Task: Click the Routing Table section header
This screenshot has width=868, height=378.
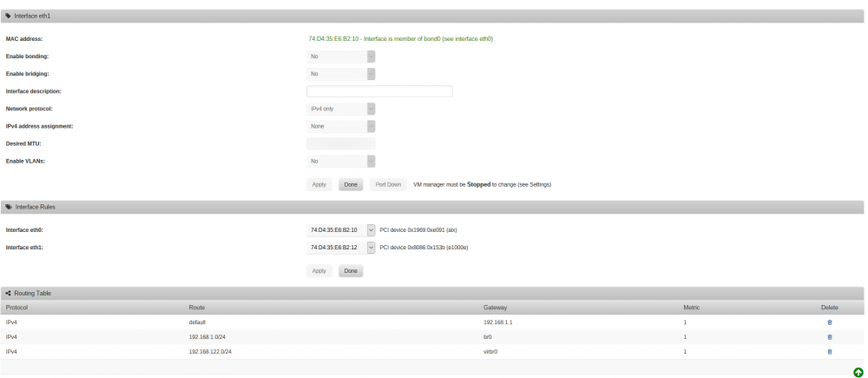Action: pyautogui.click(x=432, y=293)
